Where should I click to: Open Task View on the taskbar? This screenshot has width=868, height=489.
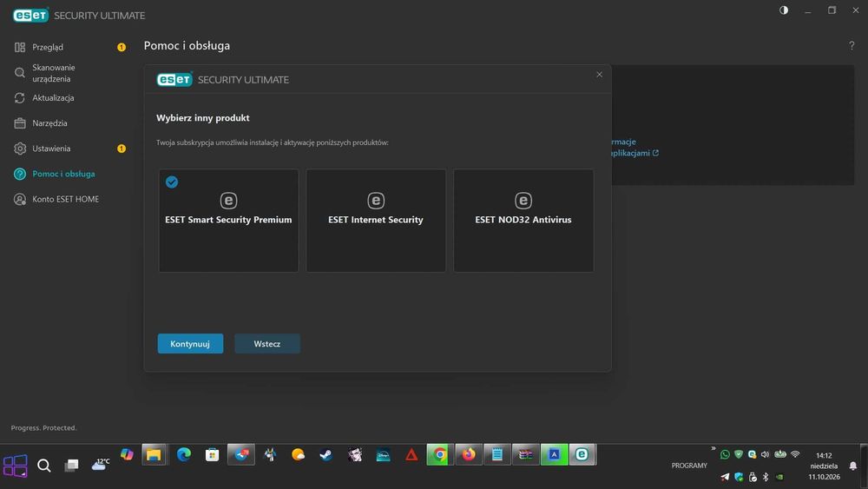click(x=71, y=466)
